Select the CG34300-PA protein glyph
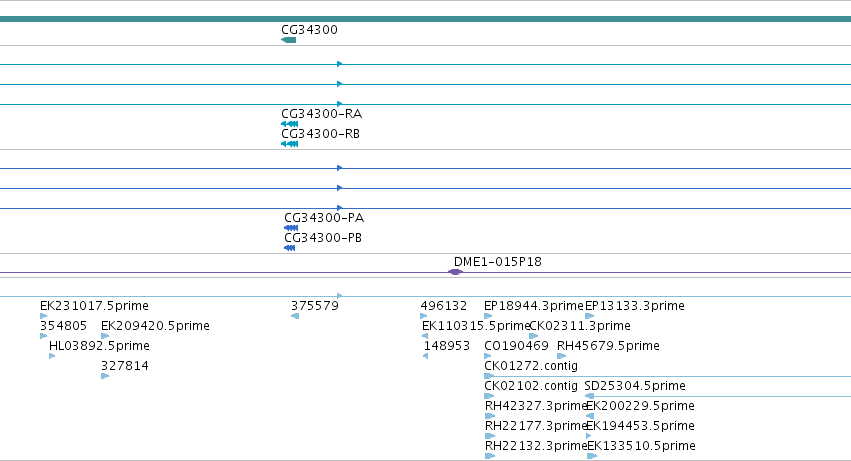Image resolution: width=851 pixels, height=461 pixels. pos(291,228)
